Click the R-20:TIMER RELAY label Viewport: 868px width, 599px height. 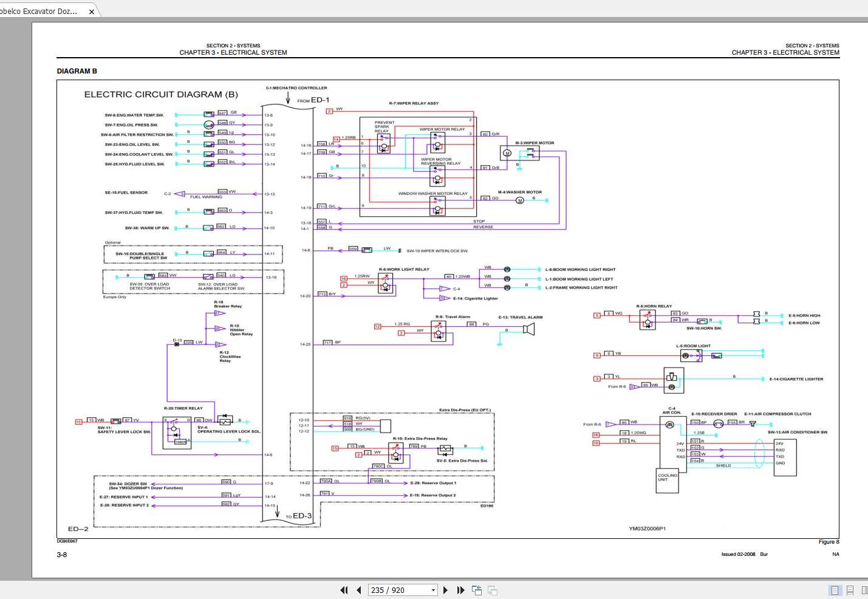click(183, 408)
